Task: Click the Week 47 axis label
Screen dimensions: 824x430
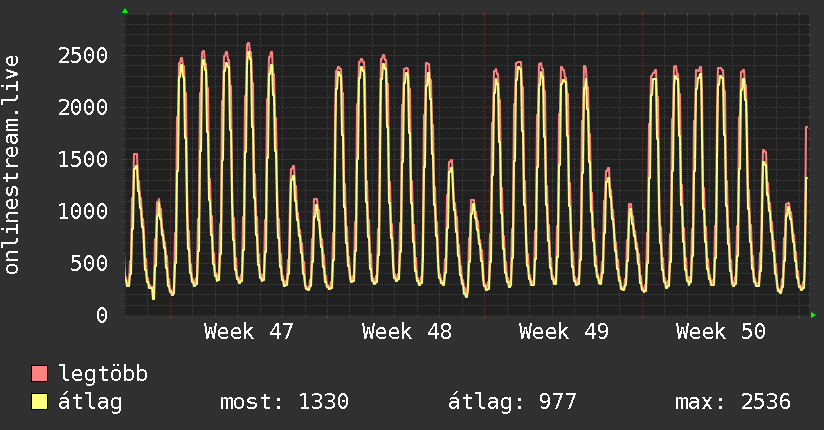Action: pyautogui.click(x=249, y=332)
